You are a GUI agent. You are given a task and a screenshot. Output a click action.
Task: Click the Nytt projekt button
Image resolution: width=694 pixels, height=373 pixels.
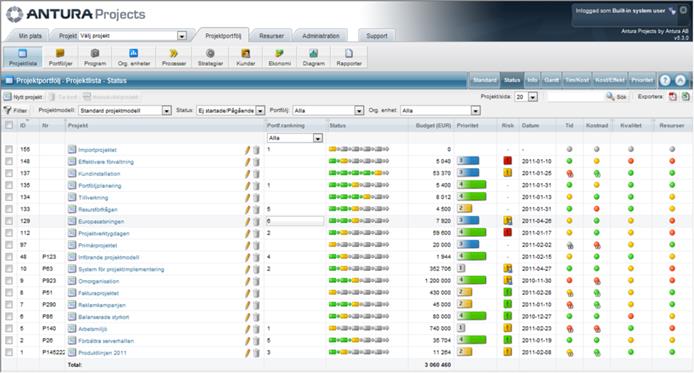[23, 97]
